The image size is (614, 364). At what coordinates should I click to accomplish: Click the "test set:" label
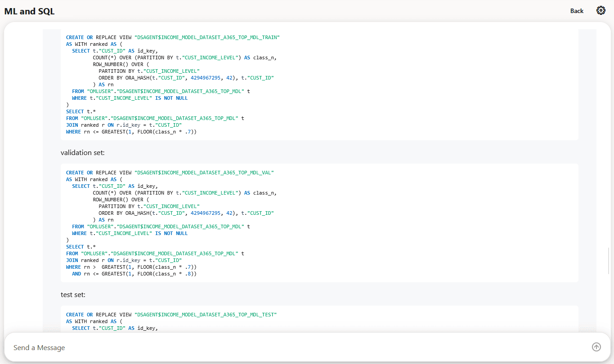click(x=73, y=295)
